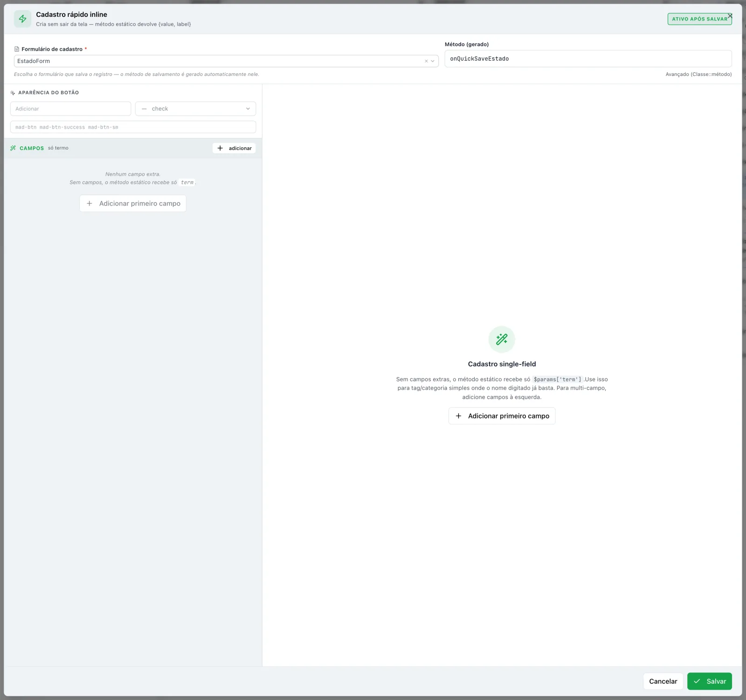
Task: Click the Avançado (Classe::método) link
Action: pos(698,74)
